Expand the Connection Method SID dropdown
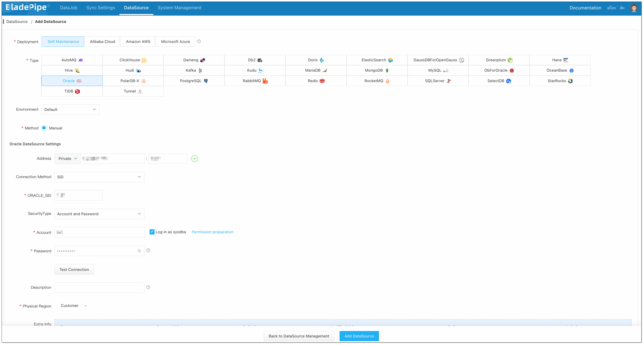This screenshot has width=644, height=345. [x=99, y=177]
